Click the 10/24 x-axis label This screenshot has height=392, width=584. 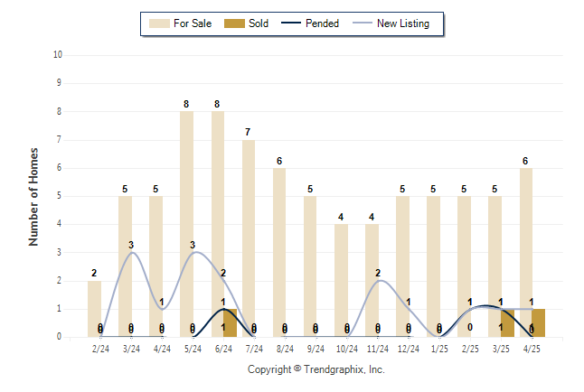pos(347,350)
